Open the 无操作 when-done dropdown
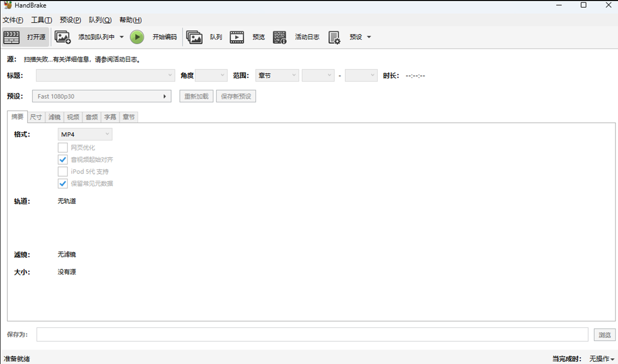Image resolution: width=618 pixels, height=364 pixels. click(x=602, y=359)
